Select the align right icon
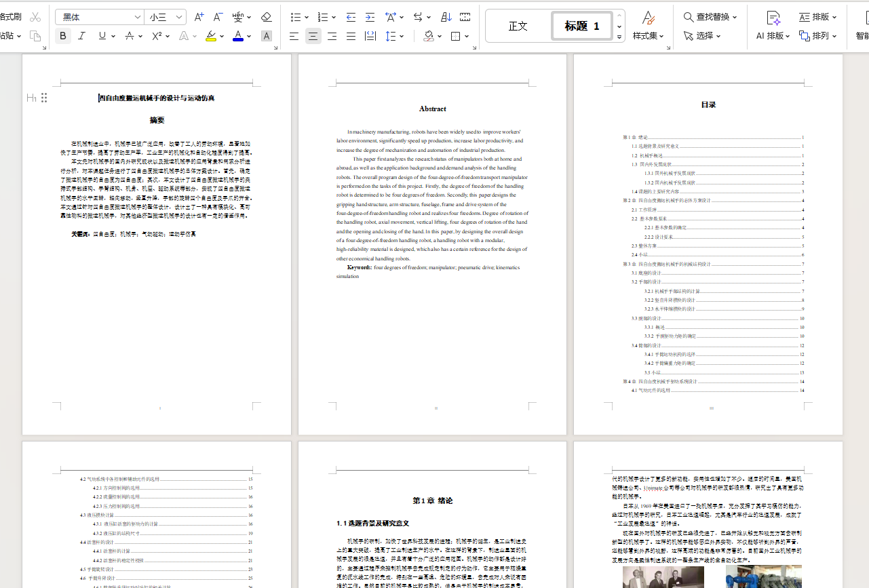The image size is (869, 588). click(x=332, y=36)
